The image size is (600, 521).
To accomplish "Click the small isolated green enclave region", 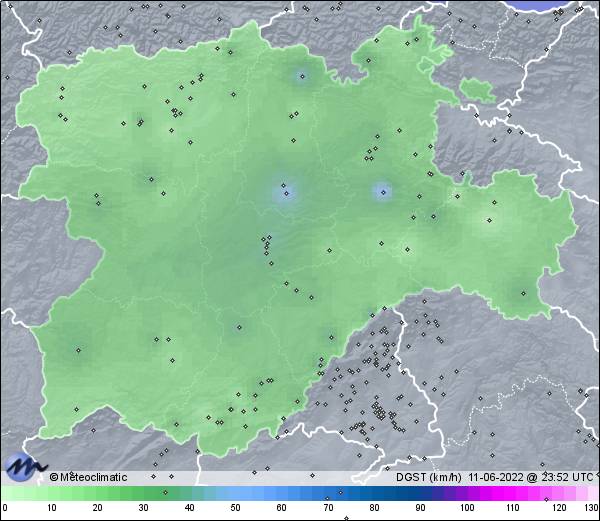I will (477, 89).
